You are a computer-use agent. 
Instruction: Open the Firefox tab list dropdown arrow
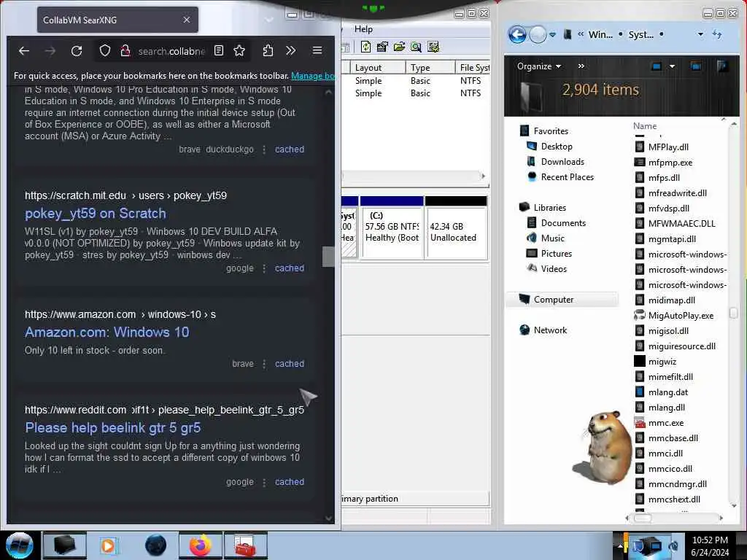tap(269, 20)
